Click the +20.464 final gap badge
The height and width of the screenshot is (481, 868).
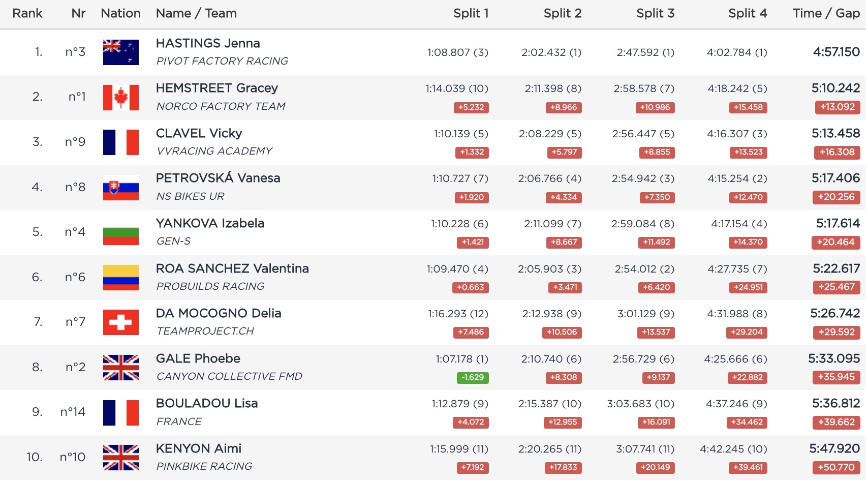click(x=836, y=242)
